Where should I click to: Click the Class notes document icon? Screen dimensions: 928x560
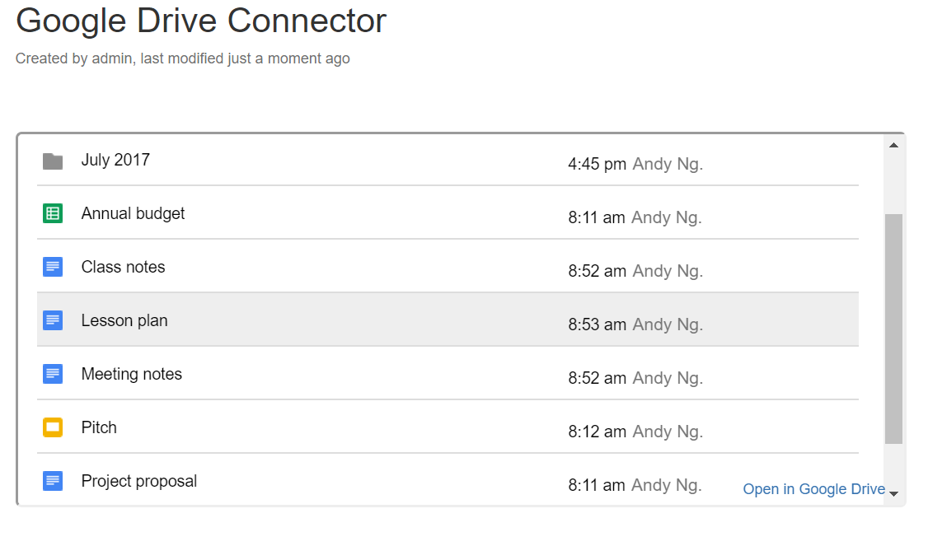[x=53, y=267]
